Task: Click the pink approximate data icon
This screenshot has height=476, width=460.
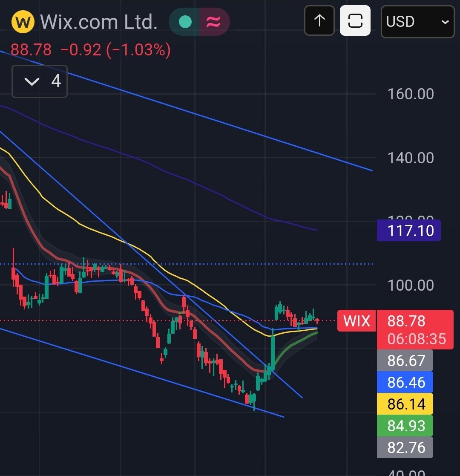Action: coord(214,22)
